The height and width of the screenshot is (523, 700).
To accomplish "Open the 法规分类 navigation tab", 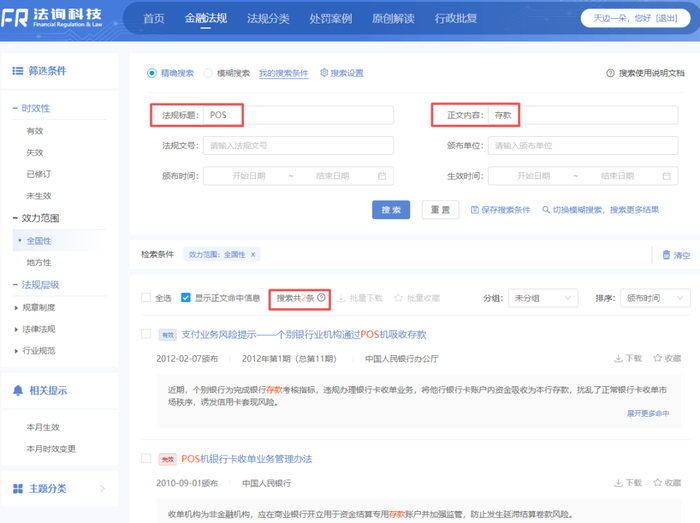I will click(x=267, y=19).
